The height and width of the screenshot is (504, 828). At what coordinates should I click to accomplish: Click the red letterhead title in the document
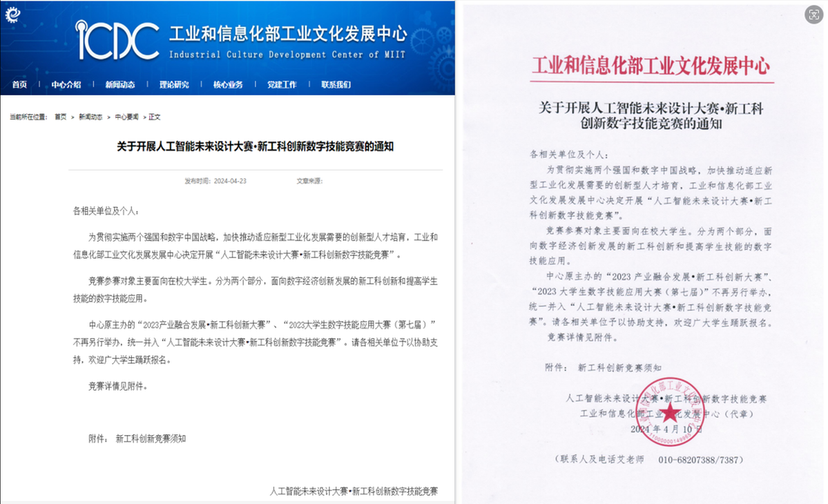651,66
